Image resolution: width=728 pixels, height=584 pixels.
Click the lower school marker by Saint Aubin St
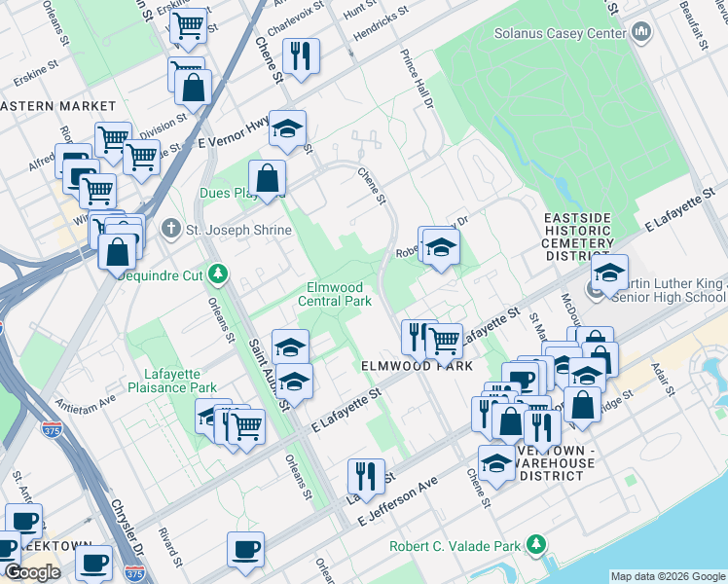[x=294, y=383]
